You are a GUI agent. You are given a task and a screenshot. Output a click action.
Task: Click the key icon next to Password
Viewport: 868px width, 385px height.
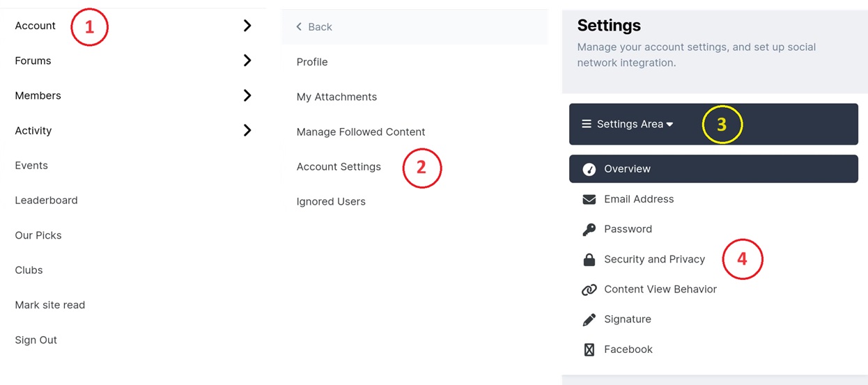coord(589,229)
